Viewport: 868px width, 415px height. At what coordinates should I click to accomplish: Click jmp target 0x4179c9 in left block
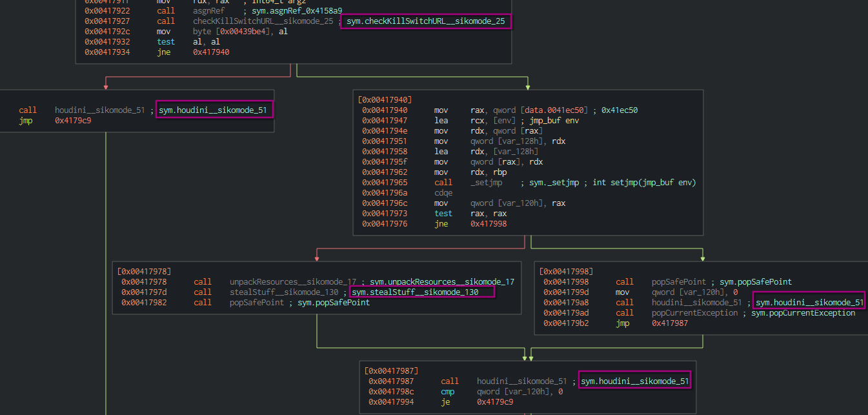(73, 120)
